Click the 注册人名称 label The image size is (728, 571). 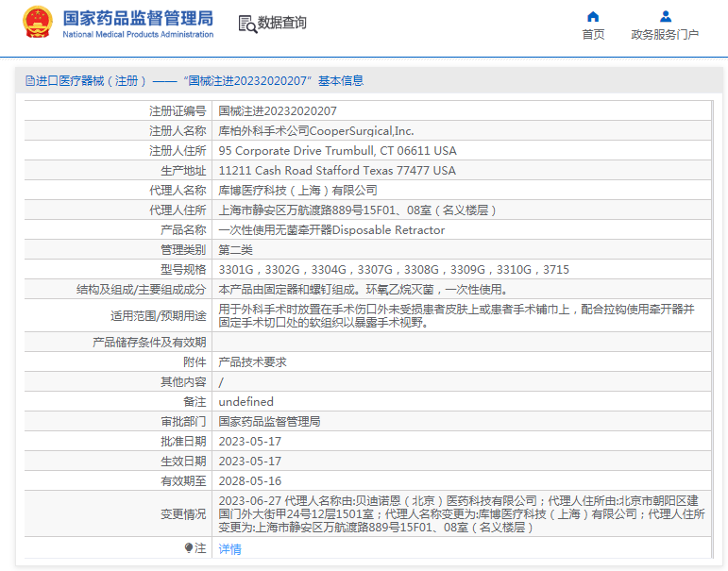pos(178,131)
